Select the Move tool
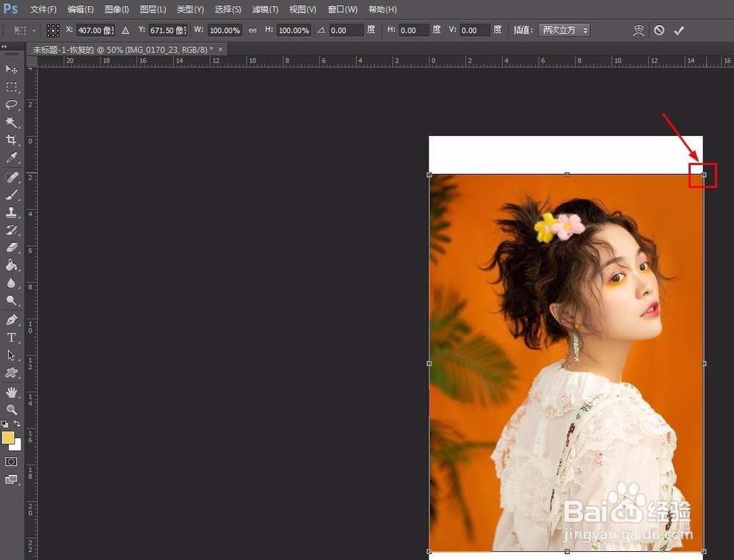Screen dimensions: 734x560 [11, 69]
